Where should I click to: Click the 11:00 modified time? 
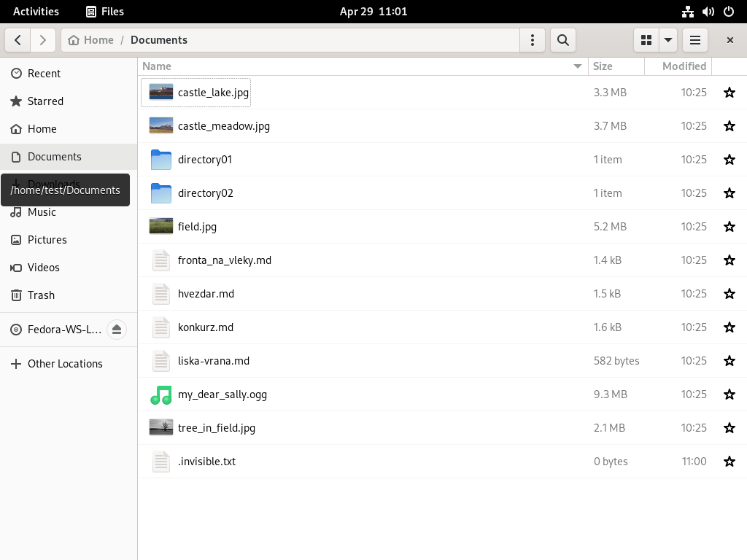point(694,462)
